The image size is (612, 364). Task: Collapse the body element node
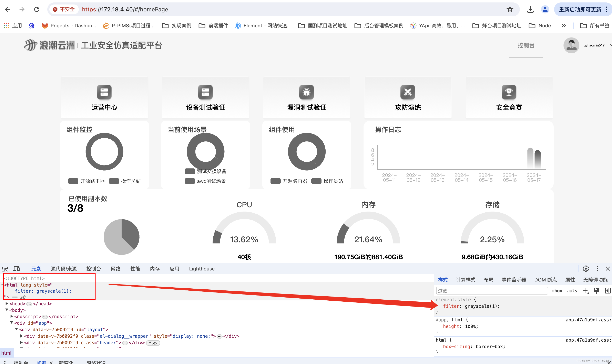[x=7, y=310]
